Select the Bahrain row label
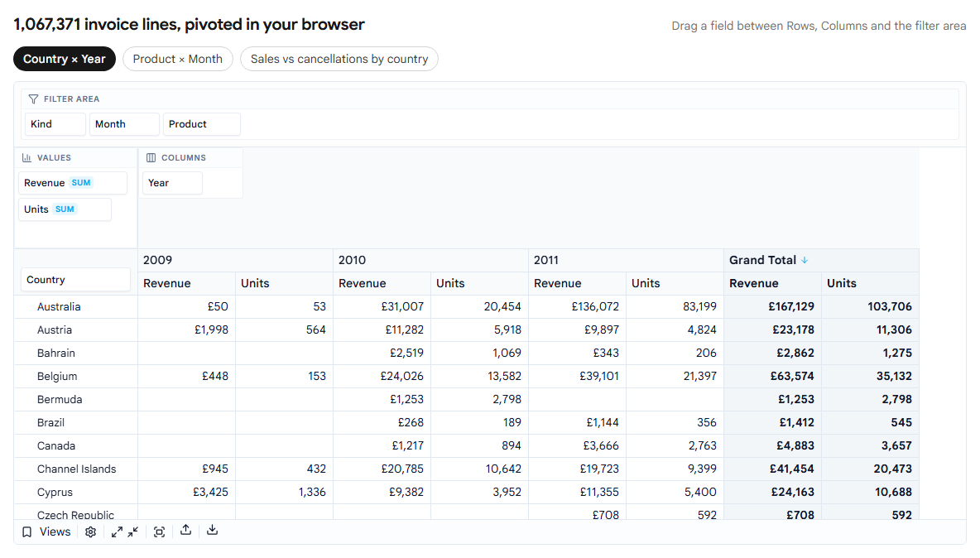Image resolution: width=980 pixels, height=558 pixels. click(x=55, y=353)
